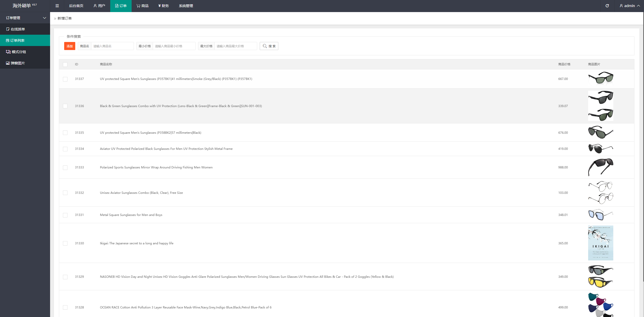Image resolution: width=644 pixels, height=317 pixels.
Task: Expand the admin user dropdown
Action: [630, 6]
